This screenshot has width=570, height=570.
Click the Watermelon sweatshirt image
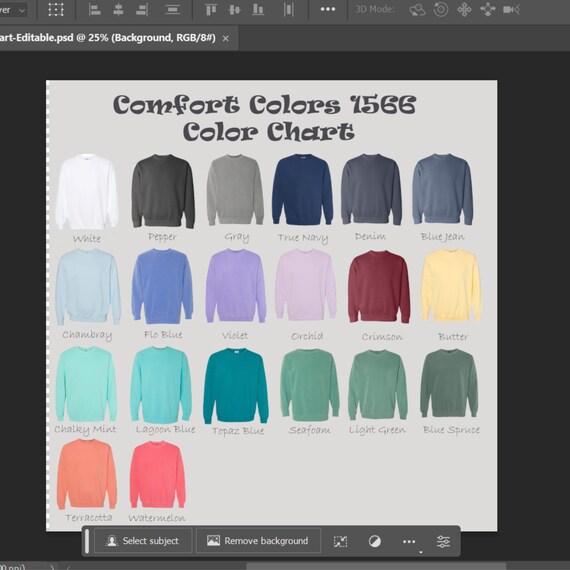pyautogui.click(x=158, y=474)
